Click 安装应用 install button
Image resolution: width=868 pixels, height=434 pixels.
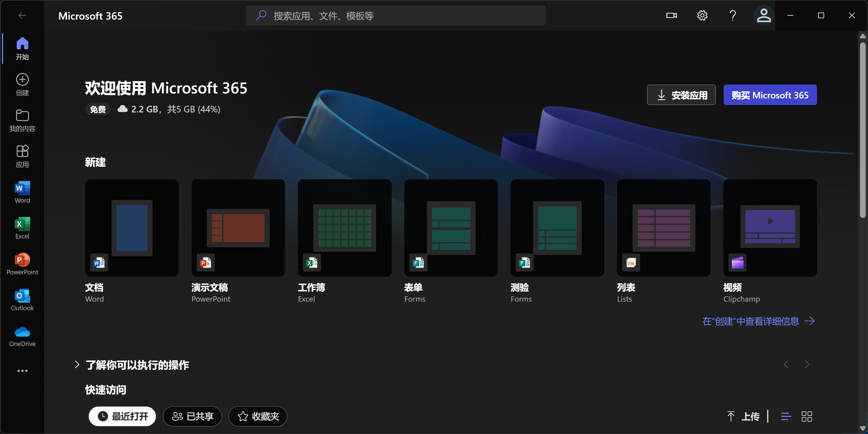tap(682, 95)
